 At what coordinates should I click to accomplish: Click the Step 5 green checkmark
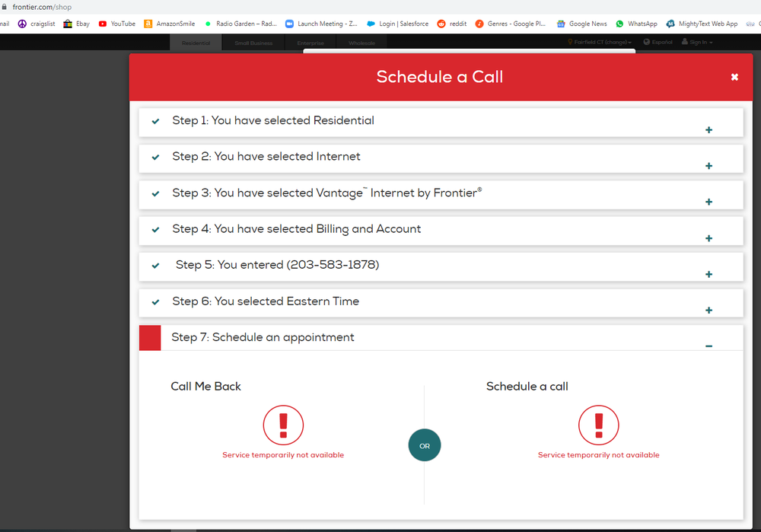[x=155, y=266]
